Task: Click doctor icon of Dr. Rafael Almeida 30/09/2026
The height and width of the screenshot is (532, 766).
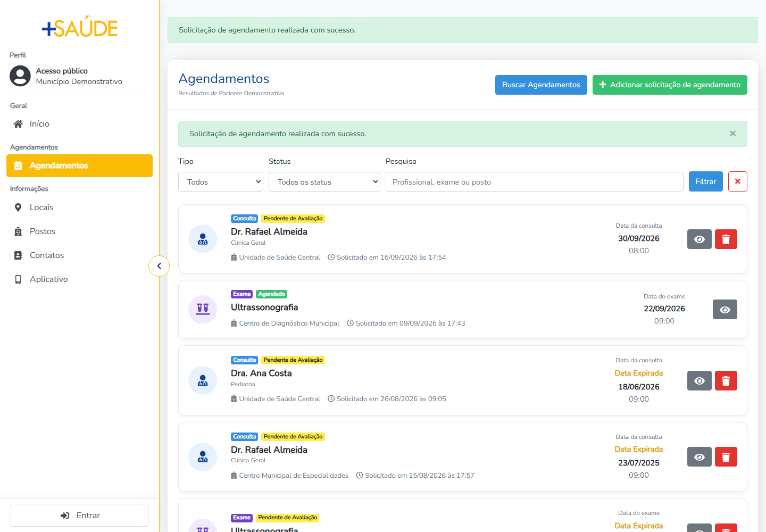Action: (203, 239)
